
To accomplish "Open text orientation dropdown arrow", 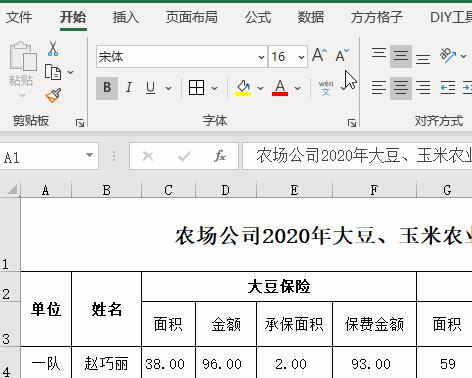I will pyautogui.click(x=463, y=56).
